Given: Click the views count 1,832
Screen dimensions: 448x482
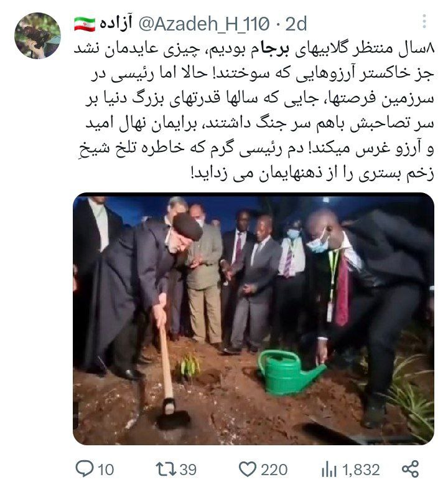Looking at the screenshot, I should click(x=360, y=470).
